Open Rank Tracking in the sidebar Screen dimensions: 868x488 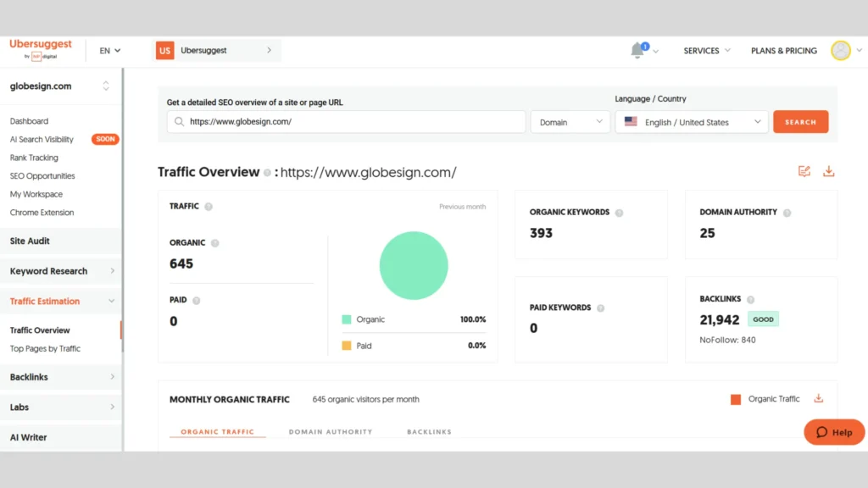tap(34, 158)
